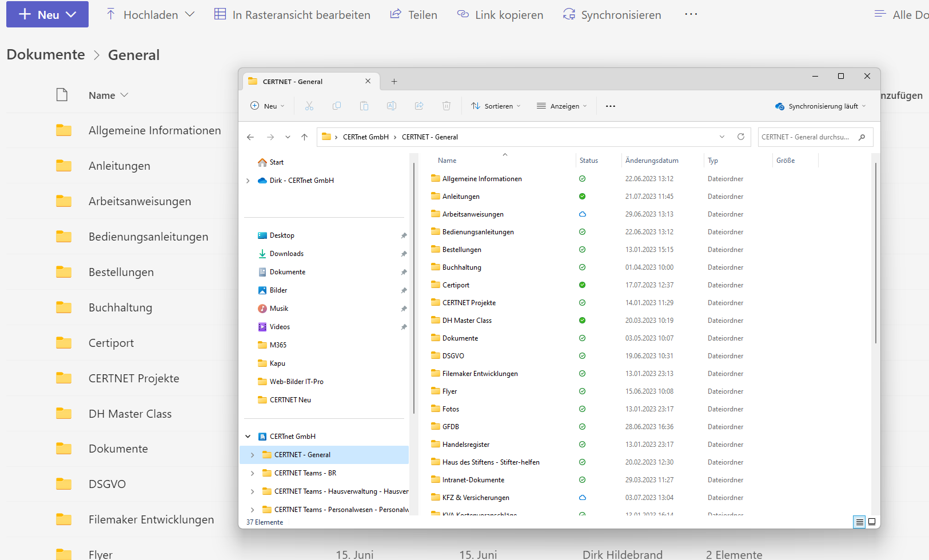929x560 pixels.
Task: Expand CERTNET Teams - BR tree node
Action: click(253, 473)
